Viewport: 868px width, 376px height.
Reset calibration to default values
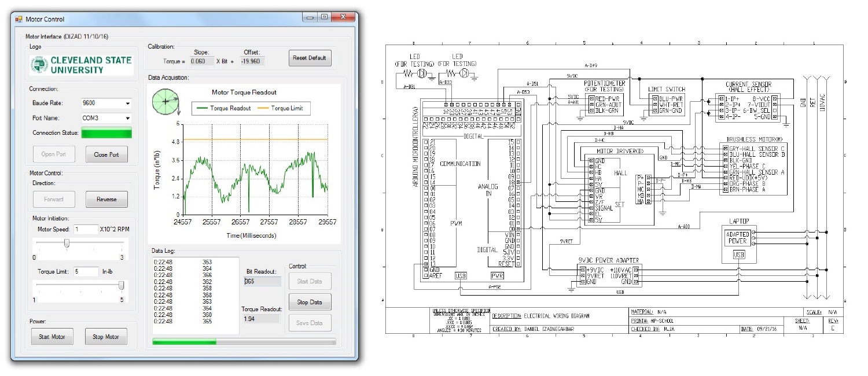[x=310, y=58]
